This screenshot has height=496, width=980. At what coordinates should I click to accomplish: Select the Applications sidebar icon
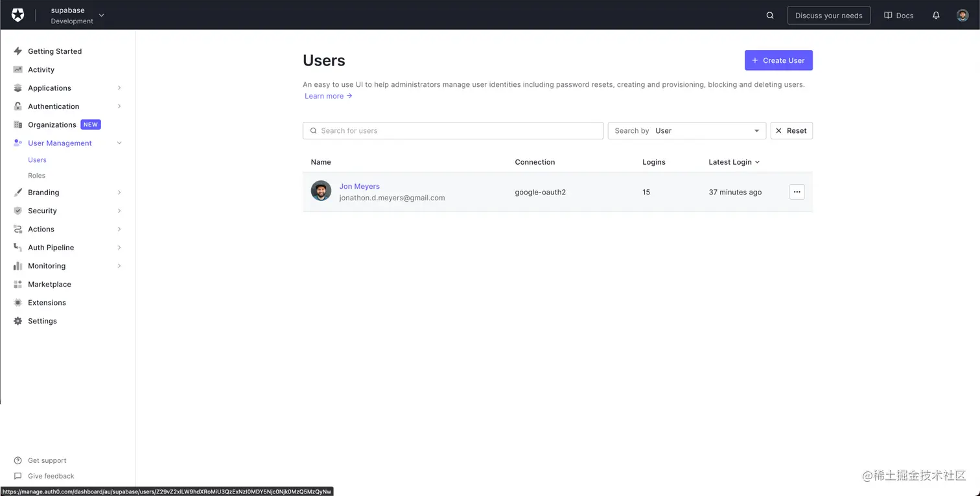17,88
